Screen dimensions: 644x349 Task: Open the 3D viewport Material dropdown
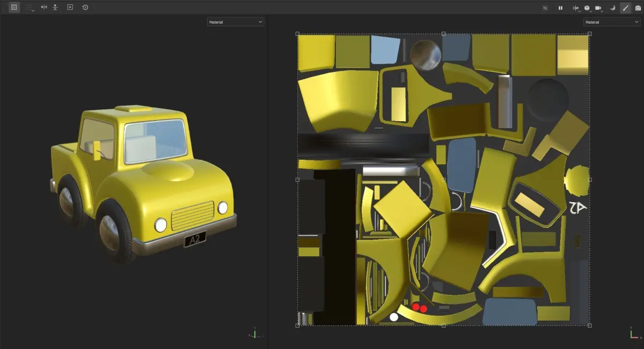point(236,22)
